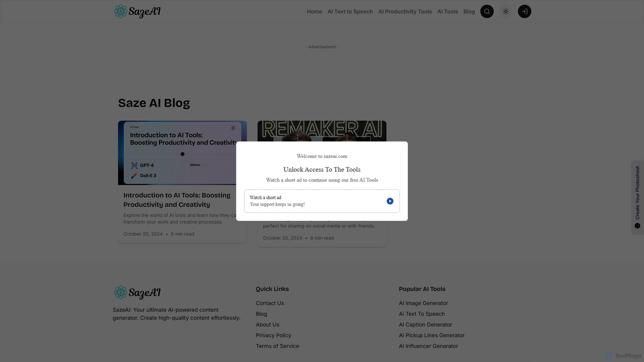Open the Introduction to AI Tools thumbnail
644x362 pixels.
(182, 153)
